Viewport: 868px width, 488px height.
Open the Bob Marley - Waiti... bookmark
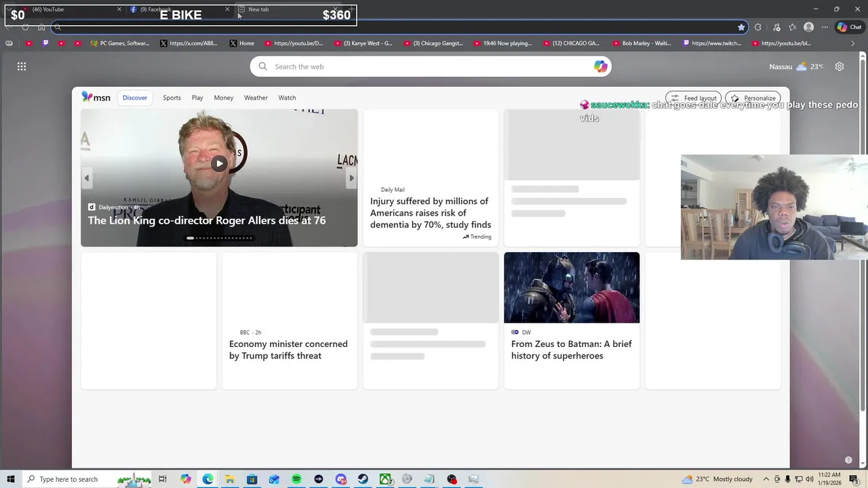641,43
